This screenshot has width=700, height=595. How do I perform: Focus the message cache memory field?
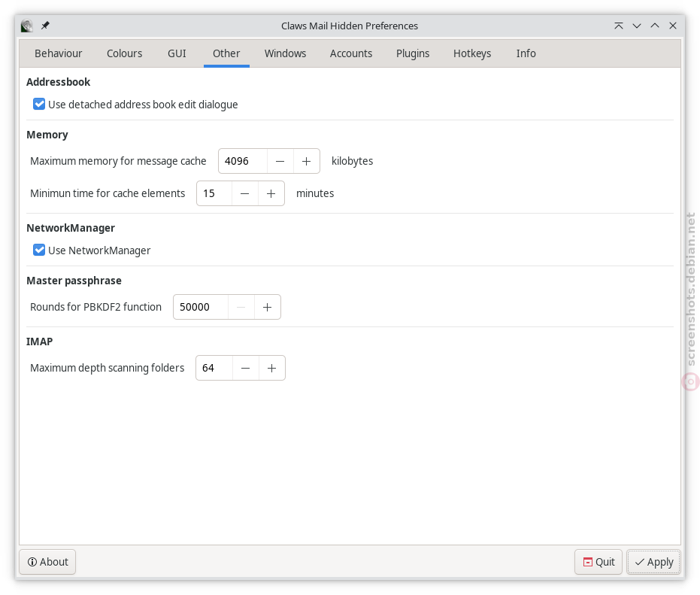click(x=243, y=161)
